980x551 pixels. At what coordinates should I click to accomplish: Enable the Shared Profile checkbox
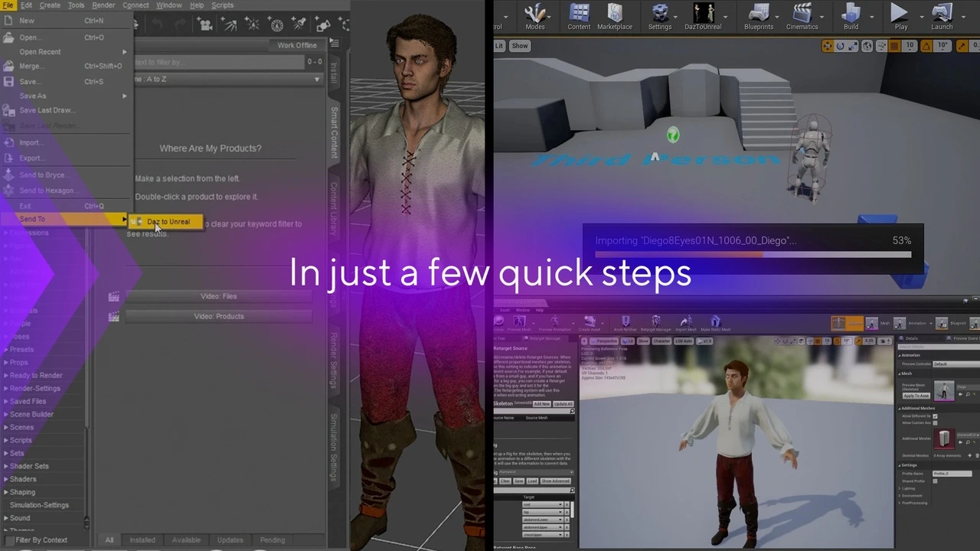(x=935, y=481)
